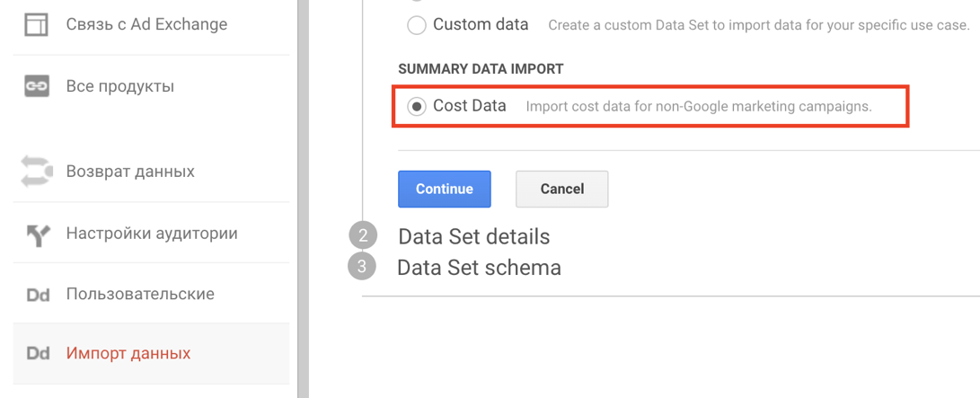Select the Cost Data radio button
980x398 pixels.
pos(416,107)
